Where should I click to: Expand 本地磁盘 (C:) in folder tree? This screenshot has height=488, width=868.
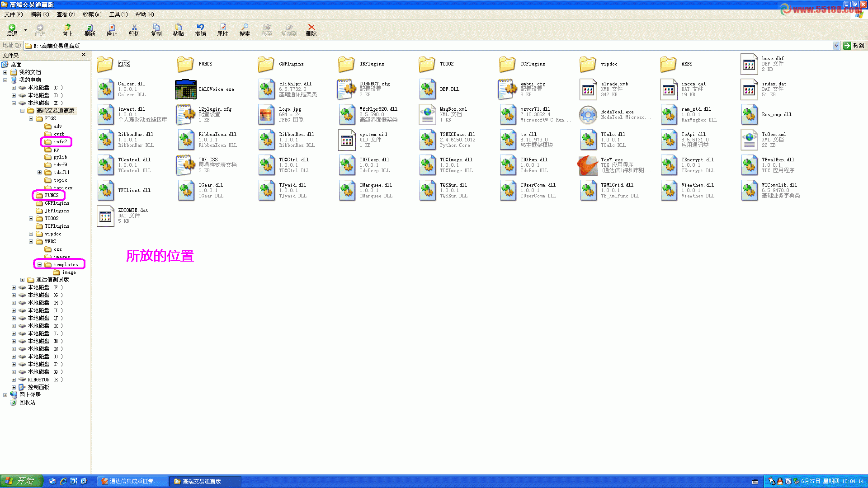14,88
